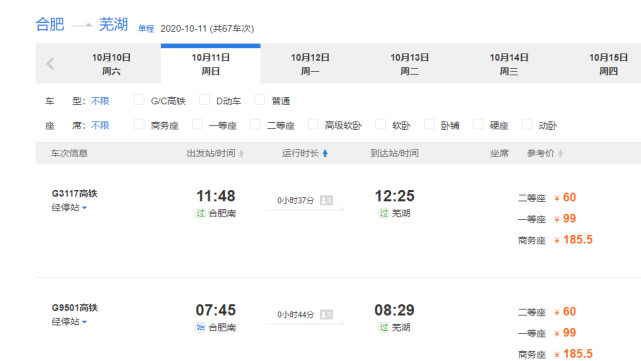
Task: Click duration 0小时44分
Action: coord(296,314)
